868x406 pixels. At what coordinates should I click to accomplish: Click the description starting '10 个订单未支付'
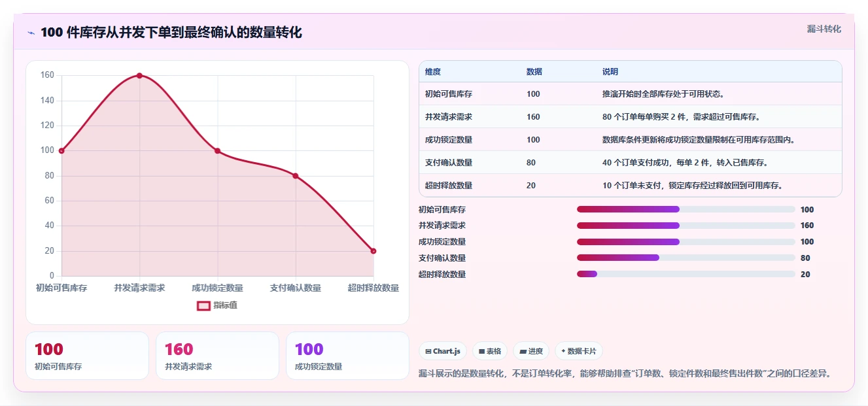(693, 186)
